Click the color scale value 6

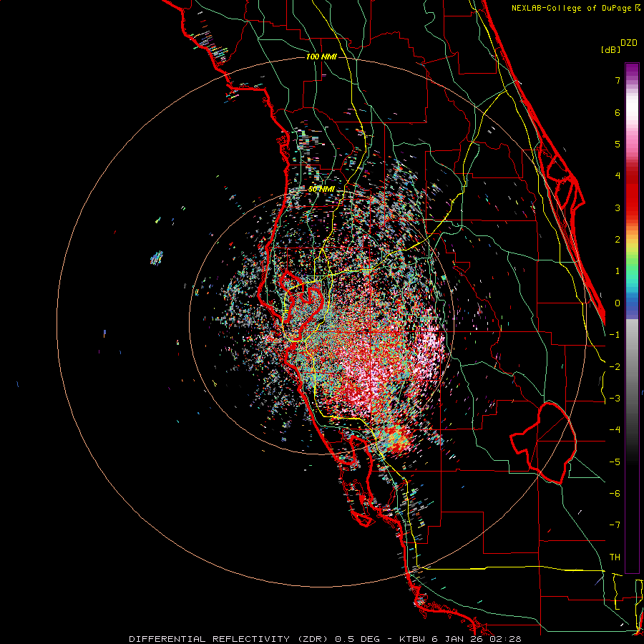pyautogui.click(x=618, y=112)
